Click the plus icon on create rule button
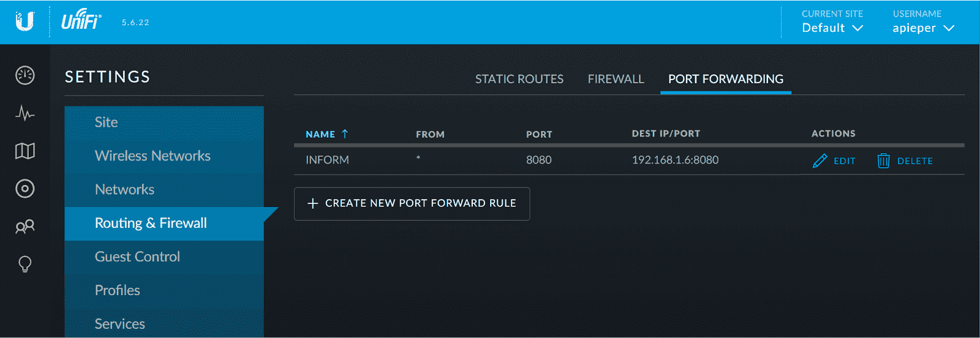This screenshot has width=980, height=338. coord(312,203)
